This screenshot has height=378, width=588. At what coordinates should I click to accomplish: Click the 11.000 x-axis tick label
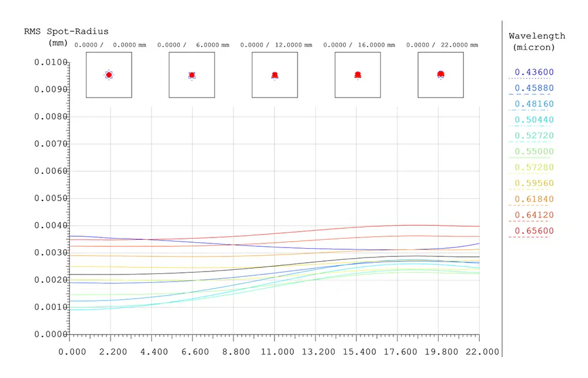pyautogui.click(x=278, y=352)
